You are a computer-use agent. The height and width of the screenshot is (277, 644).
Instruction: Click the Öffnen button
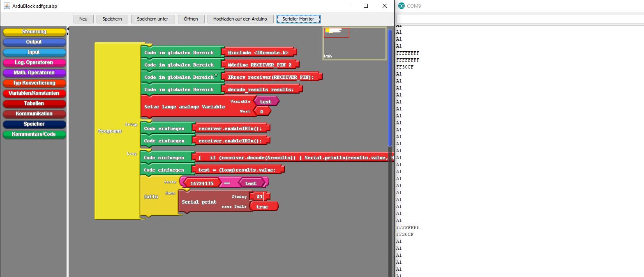pyautogui.click(x=191, y=19)
